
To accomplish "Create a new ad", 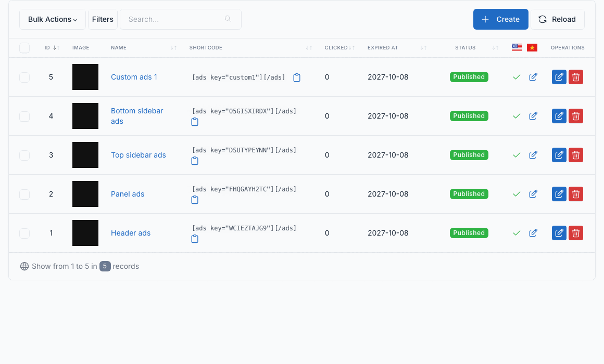I will point(501,19).
